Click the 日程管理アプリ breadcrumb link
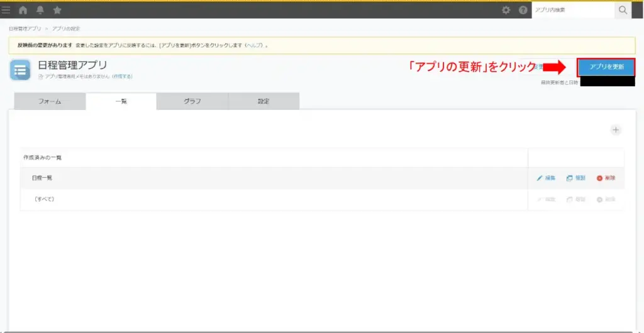 coord(25,29)
